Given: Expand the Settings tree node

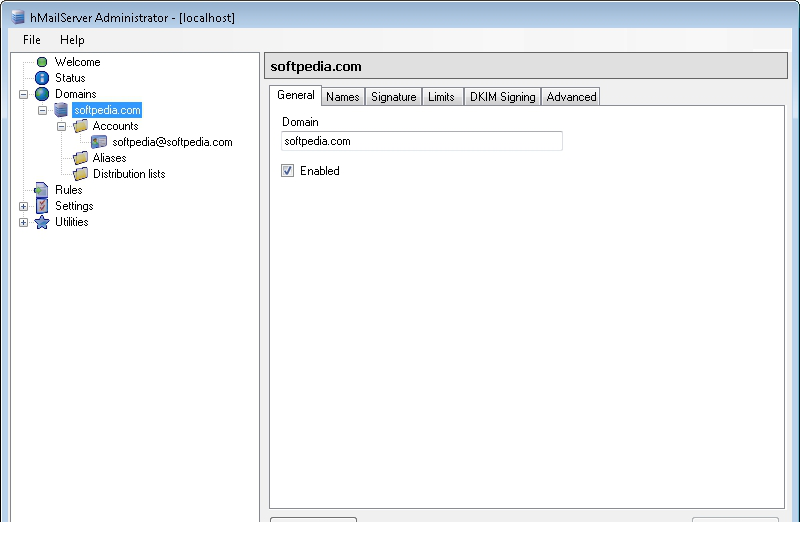Looking at the screenshot, I should [x=23, y=206].
